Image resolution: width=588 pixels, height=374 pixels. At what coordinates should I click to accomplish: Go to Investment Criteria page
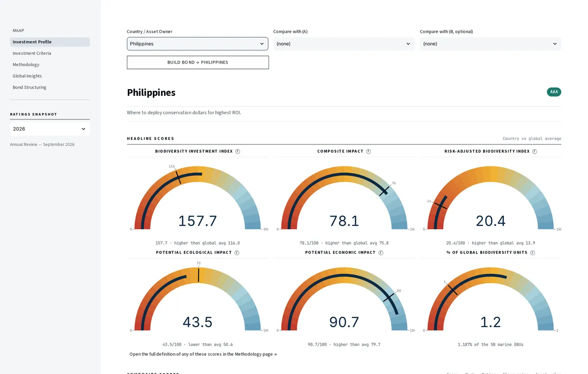point(50,53)
